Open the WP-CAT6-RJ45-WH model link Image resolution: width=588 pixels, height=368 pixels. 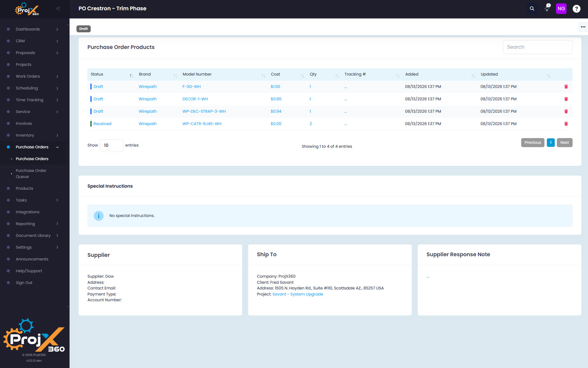click(x=202, y=124)
